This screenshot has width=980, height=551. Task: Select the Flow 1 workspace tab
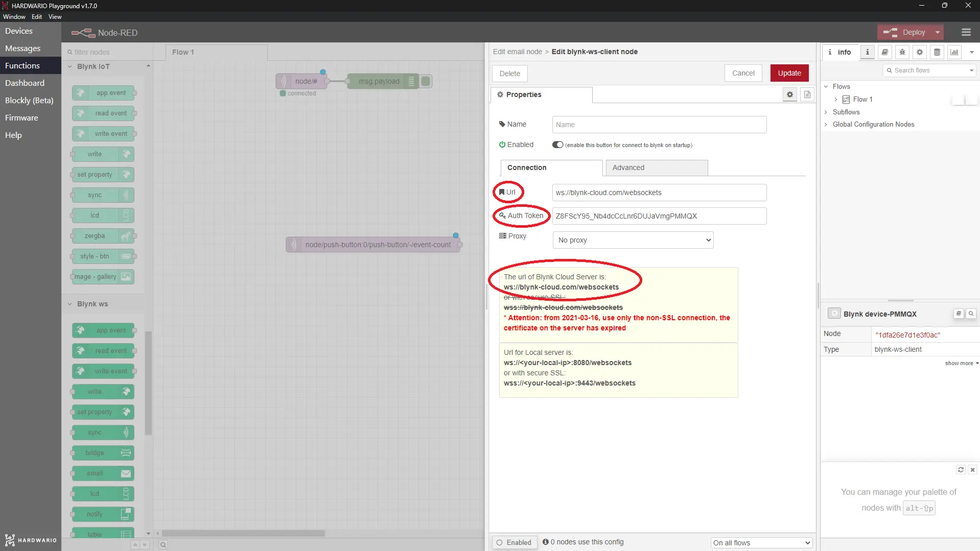[x=217, y=52]
